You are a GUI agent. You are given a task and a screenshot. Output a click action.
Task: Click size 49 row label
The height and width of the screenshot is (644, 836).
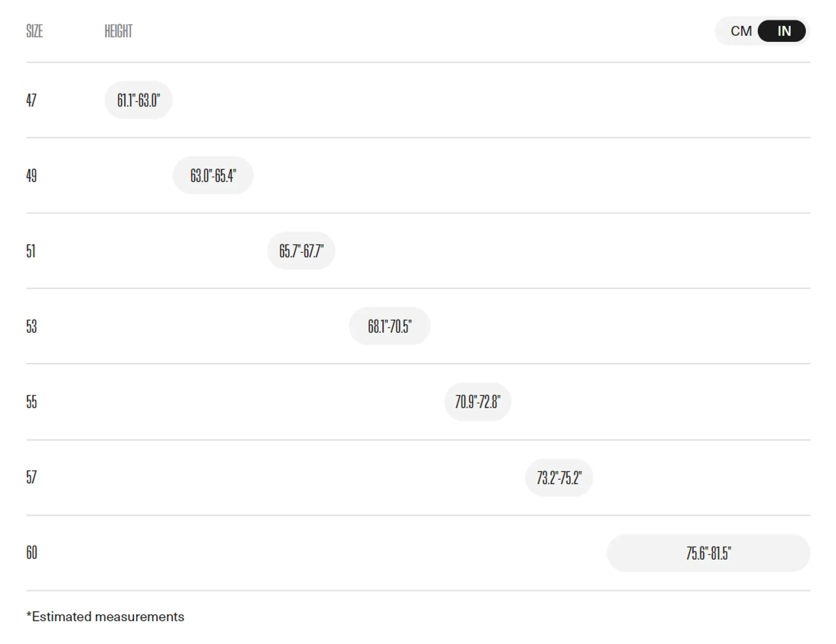(x=31, y=176)
